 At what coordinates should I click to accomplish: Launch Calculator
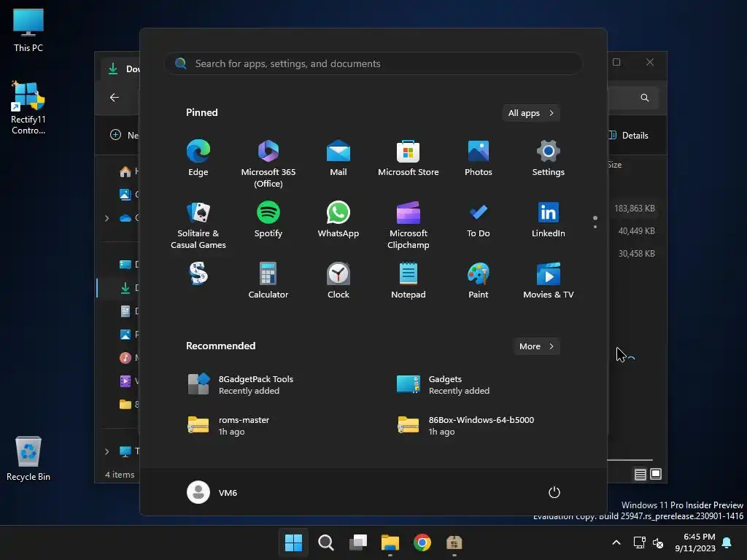[x=268, y=281]
